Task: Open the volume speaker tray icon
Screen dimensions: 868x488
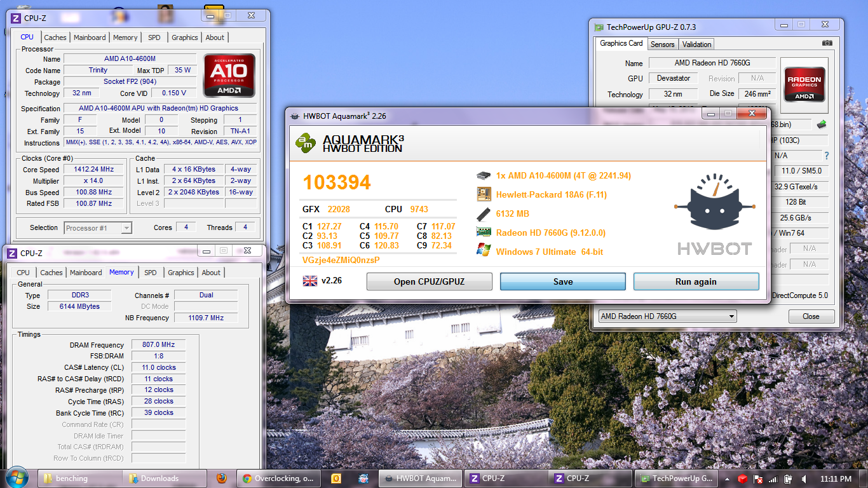Action: coord(804,478)
